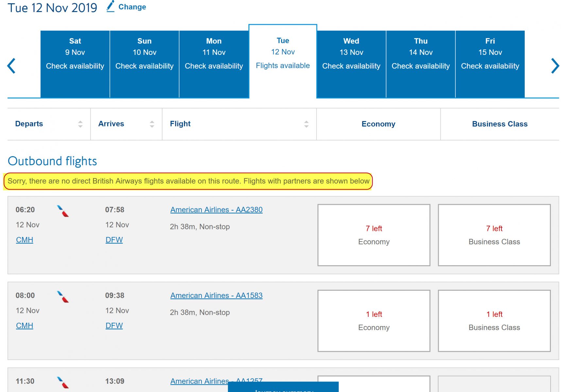Click American Airlines logo on 06:20 flight
Viewport: 561px width, 392px height.
click(x=63, y=211)
